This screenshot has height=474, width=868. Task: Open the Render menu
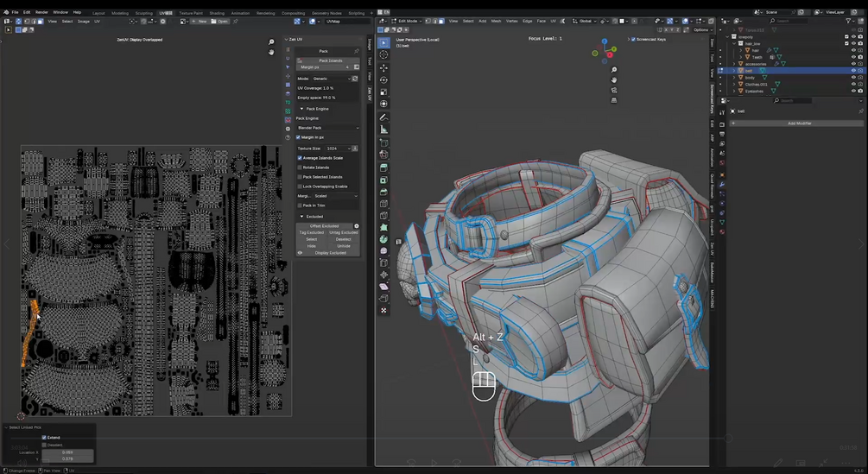[x=41, y=12]
